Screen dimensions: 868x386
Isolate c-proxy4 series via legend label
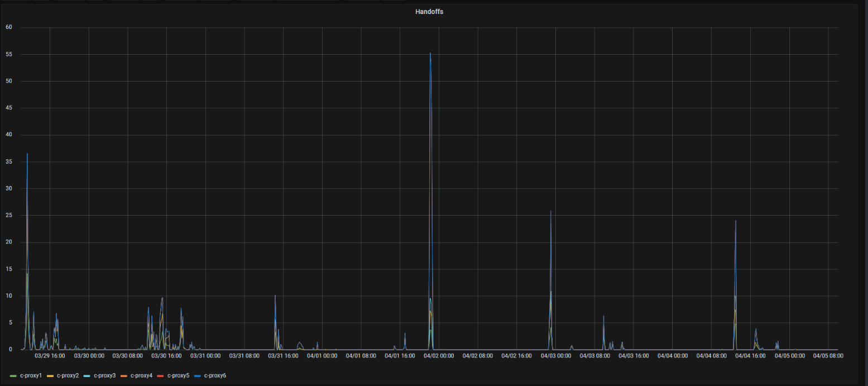tap(141, 375)
